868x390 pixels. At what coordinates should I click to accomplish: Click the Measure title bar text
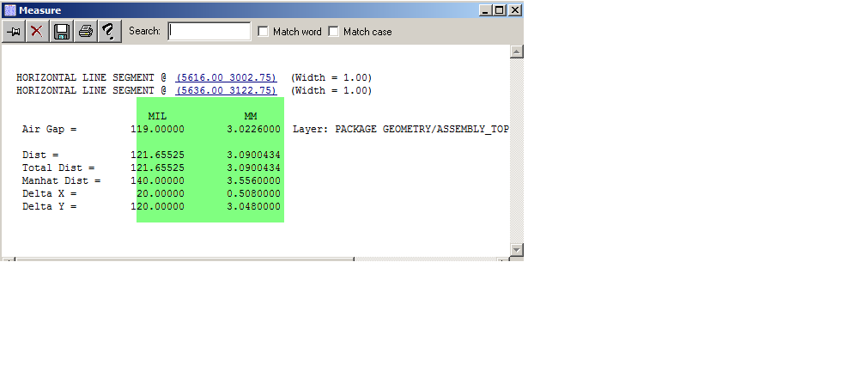tap(39, 10)
